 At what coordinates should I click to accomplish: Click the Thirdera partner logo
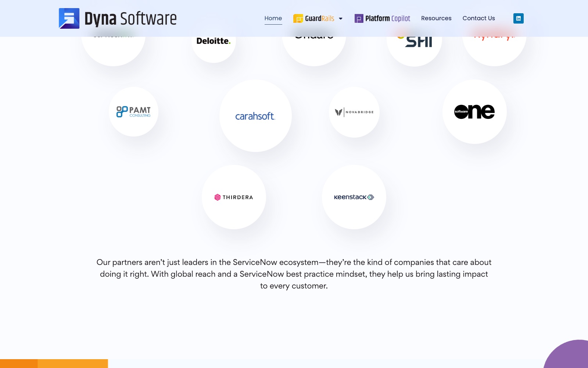[234, 197]
